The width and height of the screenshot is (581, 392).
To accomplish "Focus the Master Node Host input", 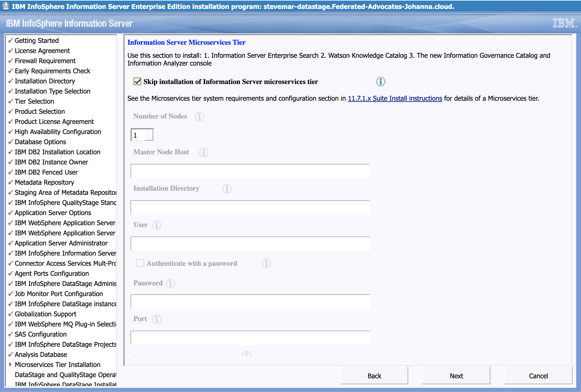I will [x=250, y=171].
